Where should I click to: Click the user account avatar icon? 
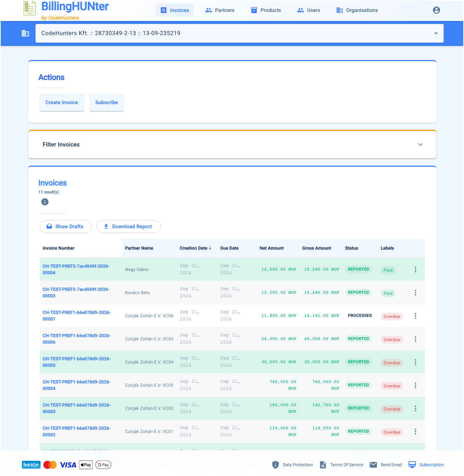pos(436,10)
